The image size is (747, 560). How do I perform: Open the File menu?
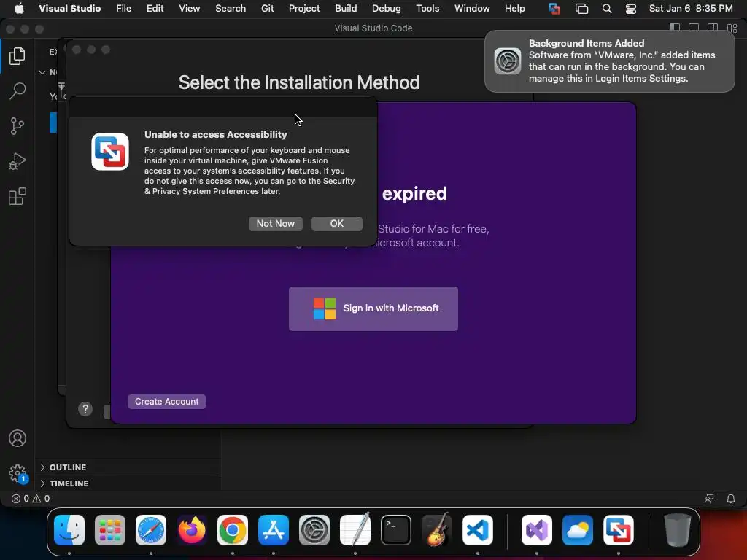(x=124, y=9)
